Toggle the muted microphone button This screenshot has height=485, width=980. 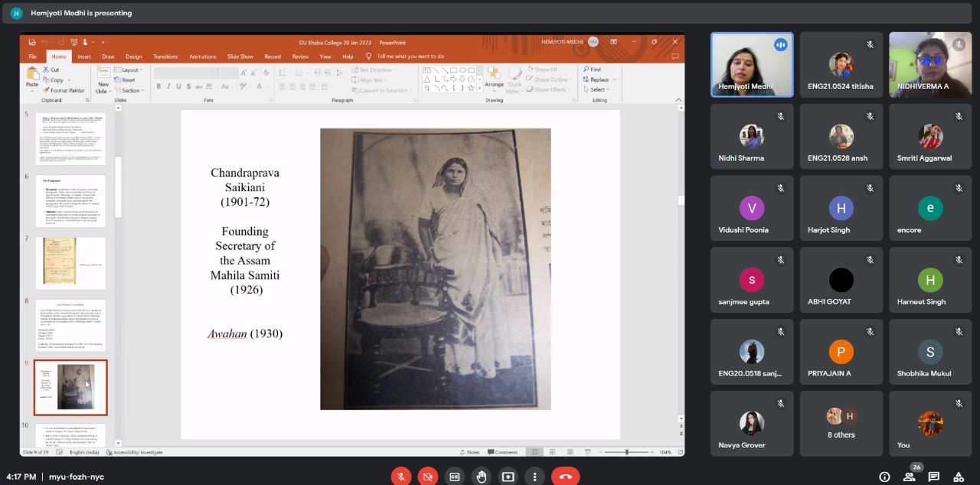tap(401, 477)
